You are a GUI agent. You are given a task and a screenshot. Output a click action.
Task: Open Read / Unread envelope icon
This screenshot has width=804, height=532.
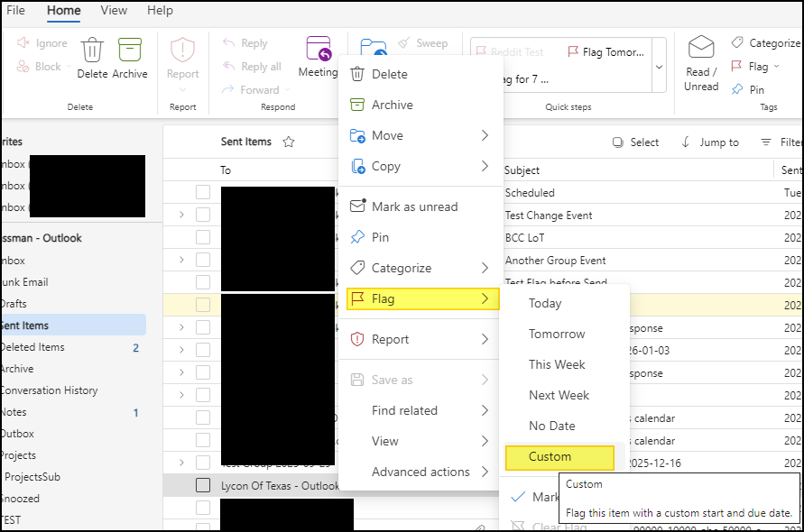coord(701,48)
